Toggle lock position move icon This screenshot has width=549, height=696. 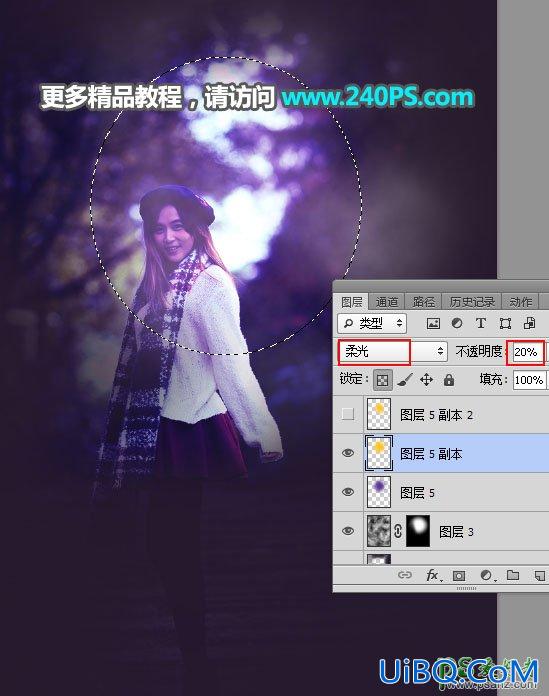pyautogui.click(x=426, y=380)
